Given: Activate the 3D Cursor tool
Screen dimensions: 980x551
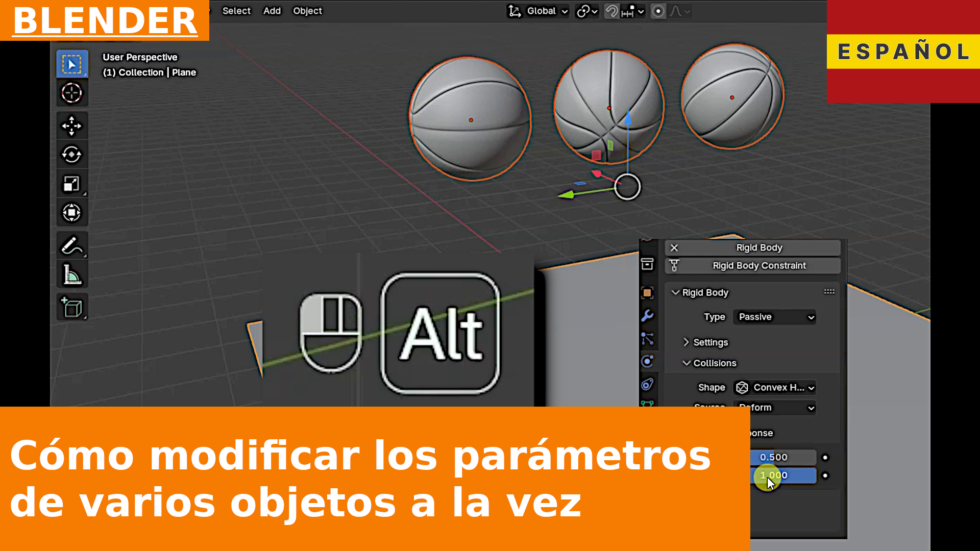Looking at the screenshot, I should pyautogui.click(x=72, y=93).
